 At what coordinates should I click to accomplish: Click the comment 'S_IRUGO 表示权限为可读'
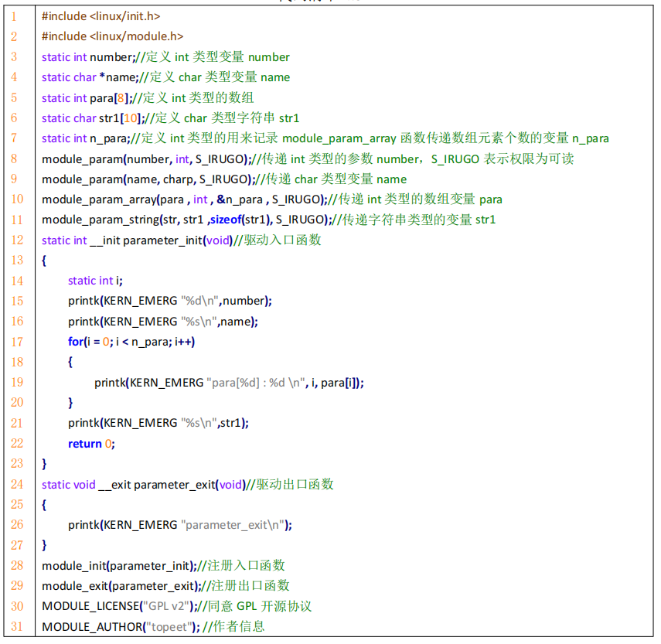(x=502, y=159)
